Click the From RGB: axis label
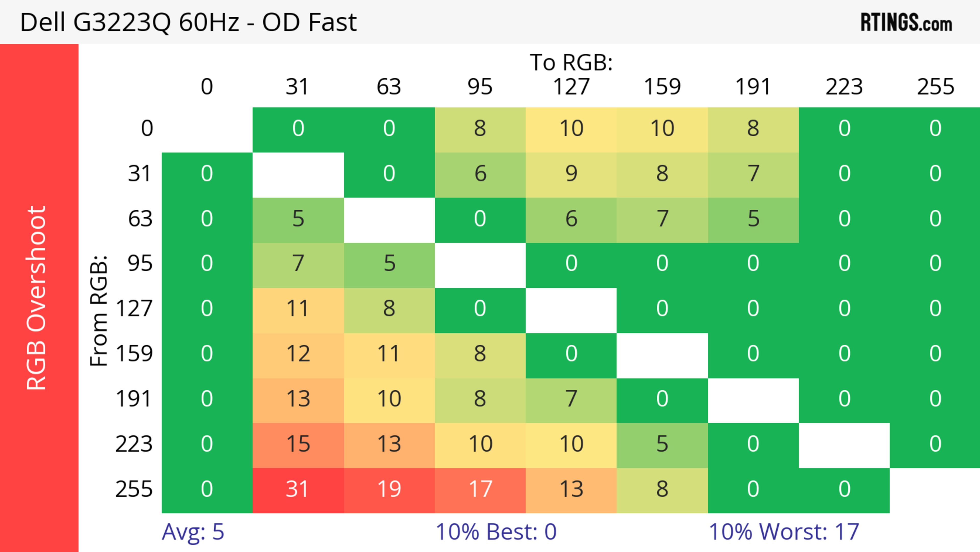Screen dimensions: 980x552 (x=99, y=310)
